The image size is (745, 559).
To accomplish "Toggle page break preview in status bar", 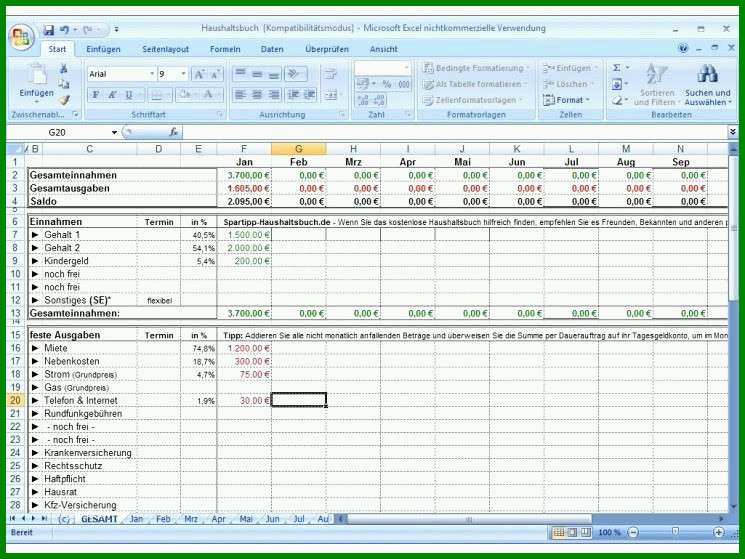I will 586,532.
